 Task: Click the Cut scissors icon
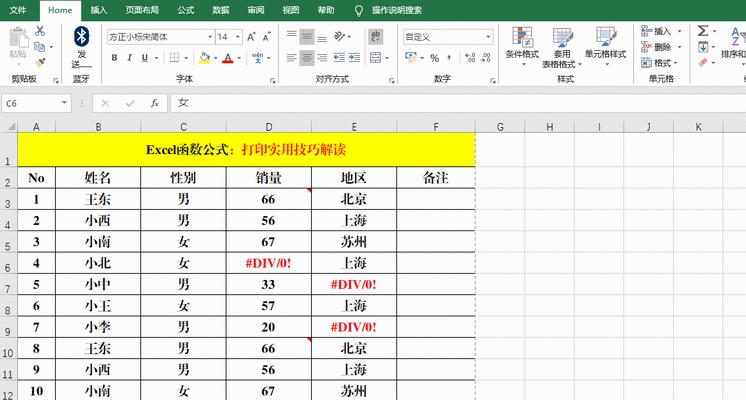pyautogui.click(x=40, y=31)
